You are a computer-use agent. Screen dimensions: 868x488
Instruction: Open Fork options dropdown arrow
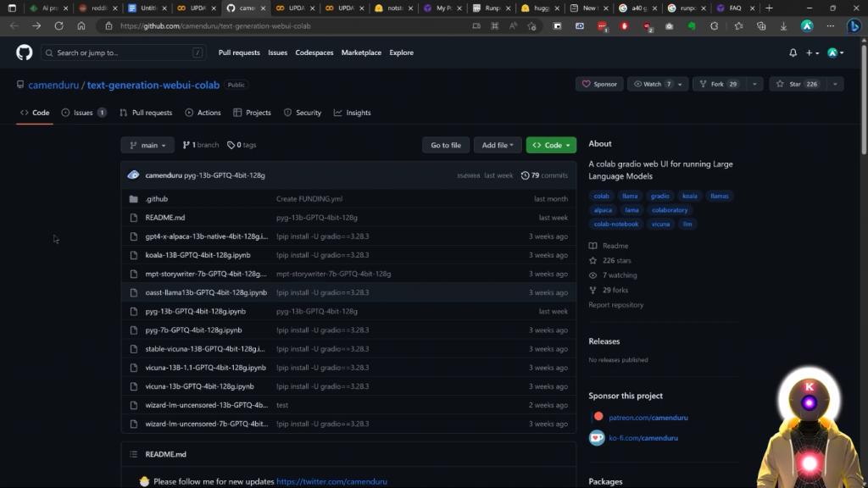point(754,84)
